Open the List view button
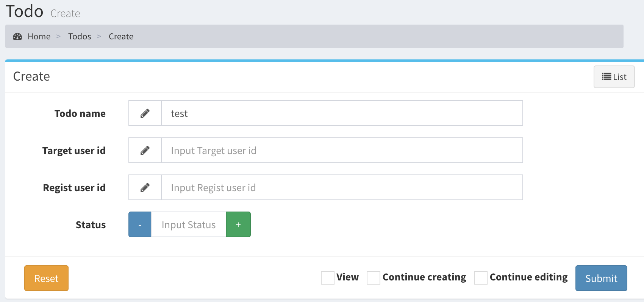 (614, 77)
